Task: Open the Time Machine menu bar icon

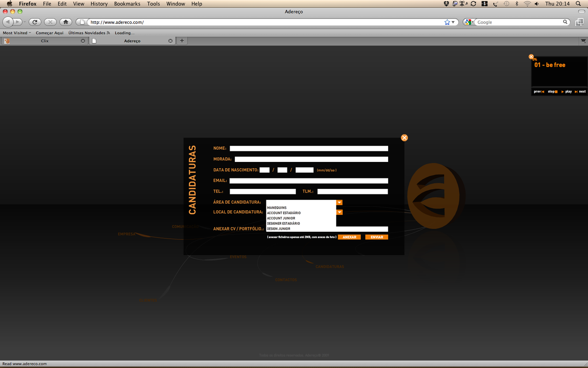Action: click(506, 4)
